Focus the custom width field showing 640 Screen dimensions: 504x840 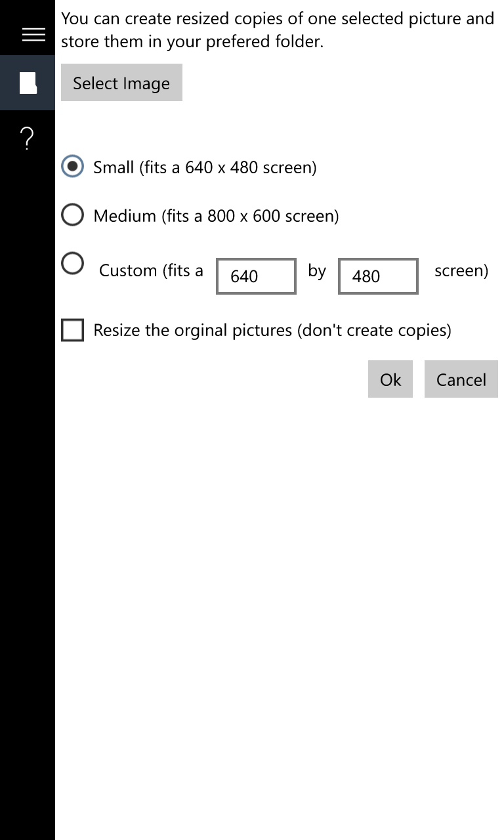pyautogui.click(x=256, y=276)
